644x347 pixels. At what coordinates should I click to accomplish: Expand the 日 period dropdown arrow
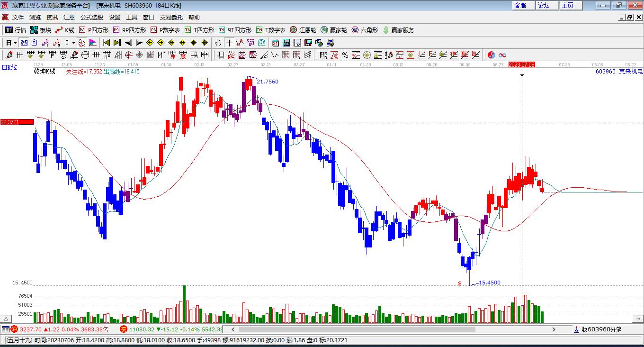15,43
